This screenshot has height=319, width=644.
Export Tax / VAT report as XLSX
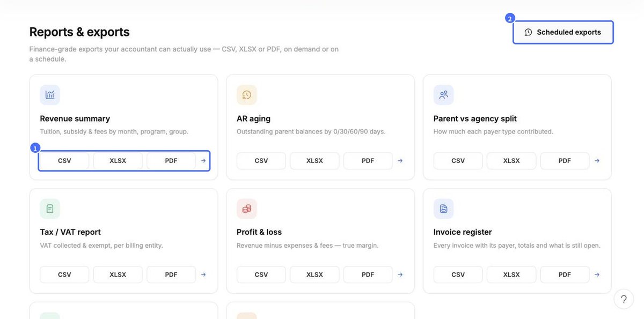[x=118, y=275]
